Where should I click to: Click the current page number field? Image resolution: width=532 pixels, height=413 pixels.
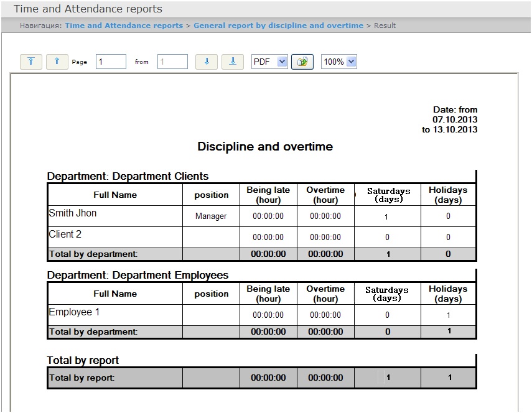[x=111, y=62]
